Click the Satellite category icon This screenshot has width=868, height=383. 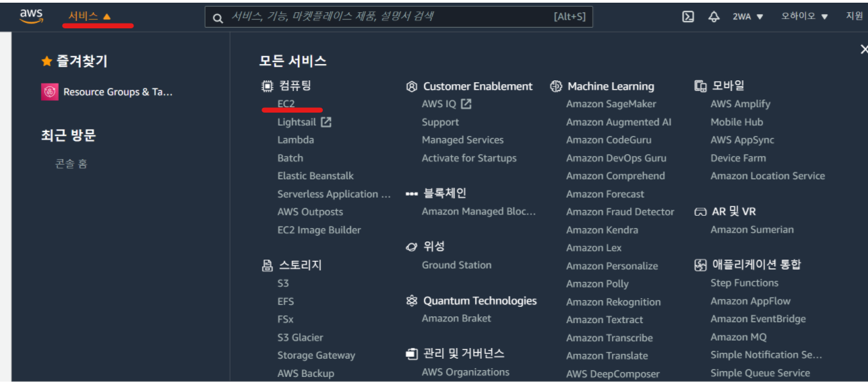412,247
